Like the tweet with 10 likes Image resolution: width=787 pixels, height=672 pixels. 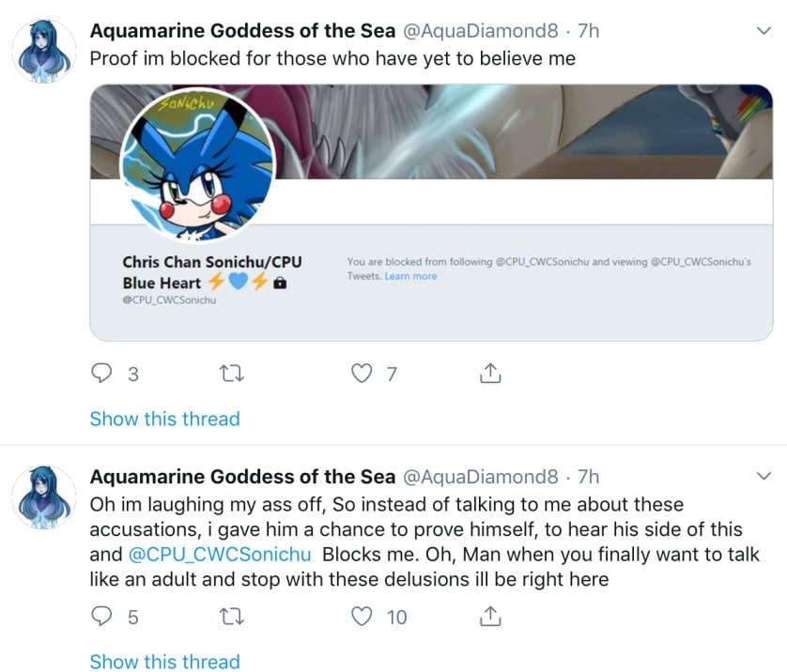[362, 617]
